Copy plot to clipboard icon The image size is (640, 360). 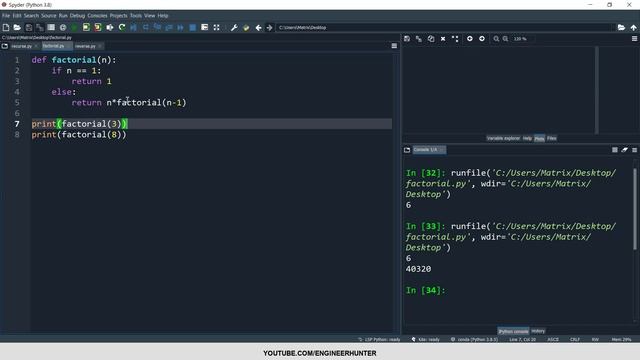click(431, 39)
